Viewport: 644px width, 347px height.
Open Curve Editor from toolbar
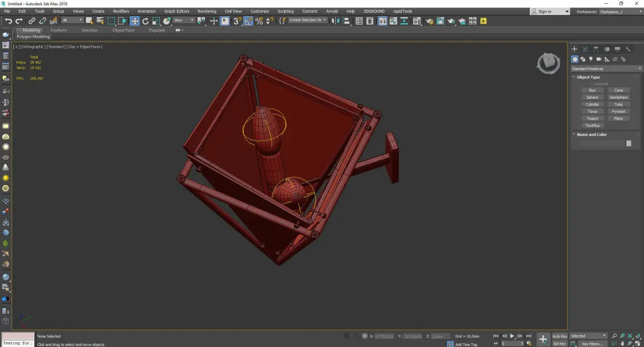click(x=393, y=21)
